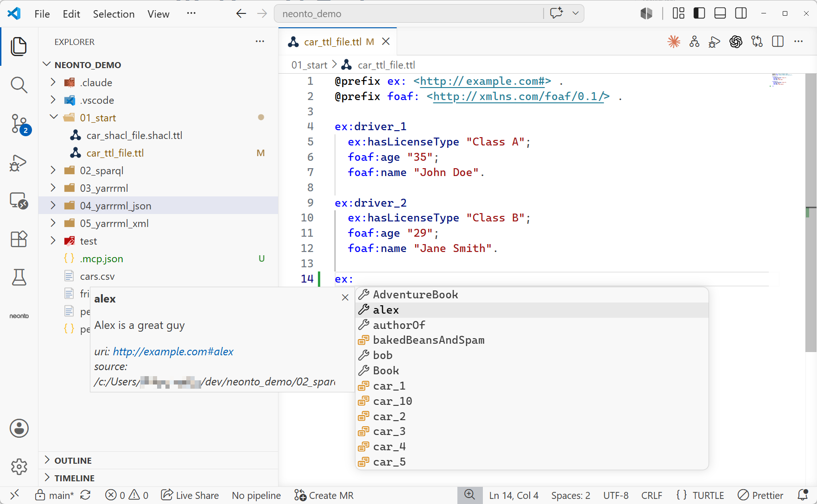Open notifications bell in status bar
The image size is (817, 504).
click(803, 495)
